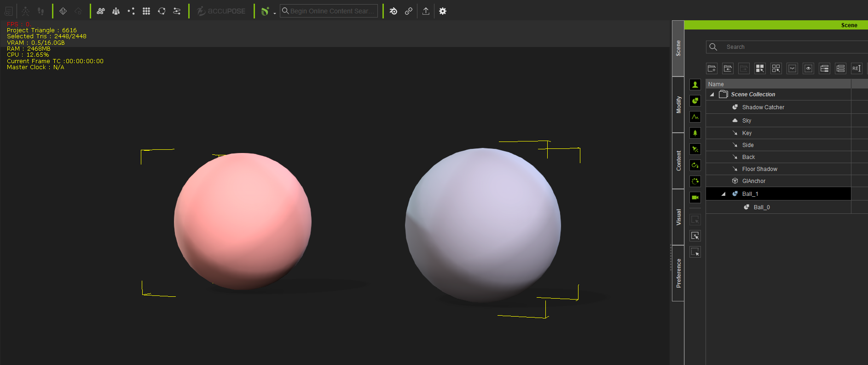Click the Blender logo icon in toolbar

tap(393, 11)
